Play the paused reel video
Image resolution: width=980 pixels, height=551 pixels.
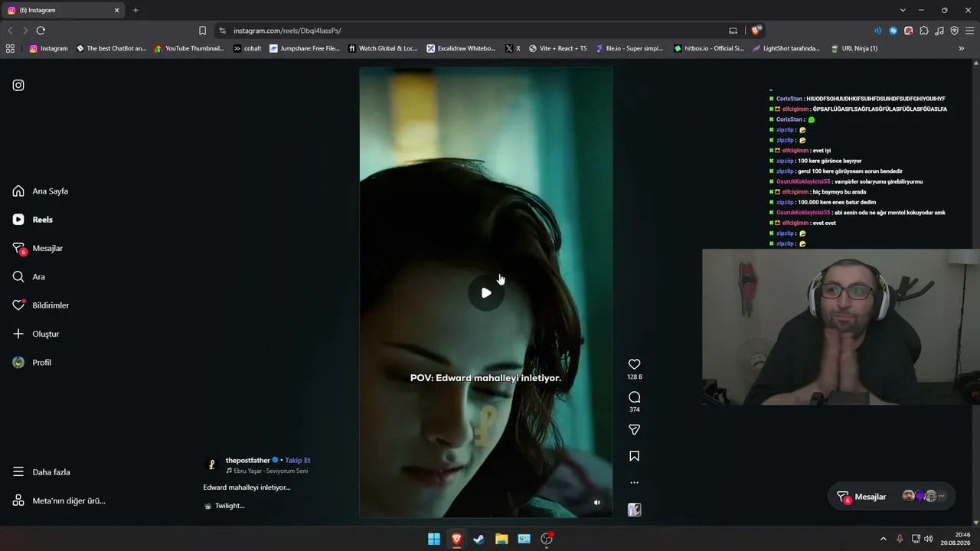coord(486,292)
